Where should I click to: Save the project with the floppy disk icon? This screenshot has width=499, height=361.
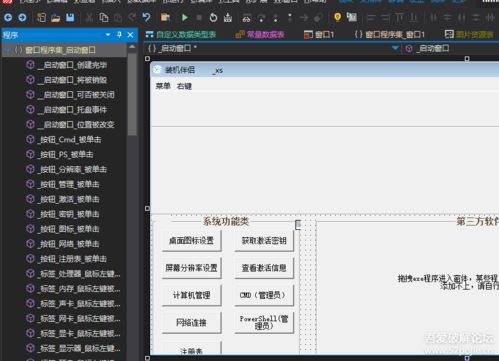(x=70, y=17)
